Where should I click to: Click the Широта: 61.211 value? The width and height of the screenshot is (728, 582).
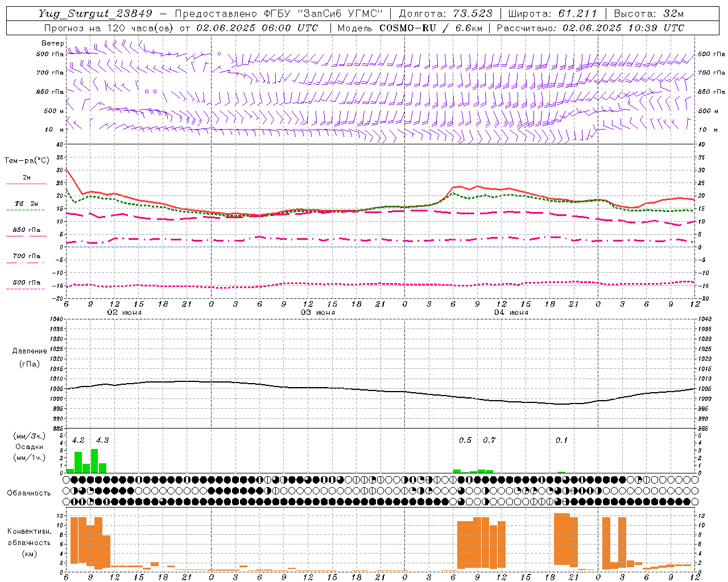pyautogui.click(x=552, y=14)
